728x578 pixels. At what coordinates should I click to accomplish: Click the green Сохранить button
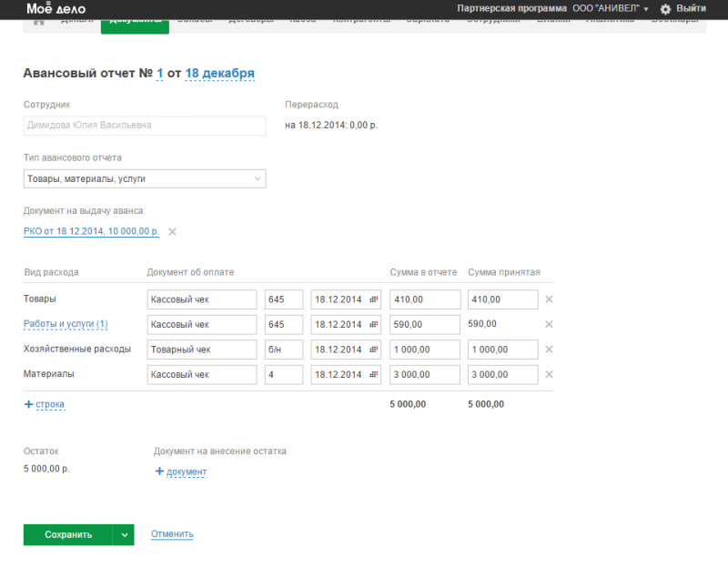coord(68,535)
